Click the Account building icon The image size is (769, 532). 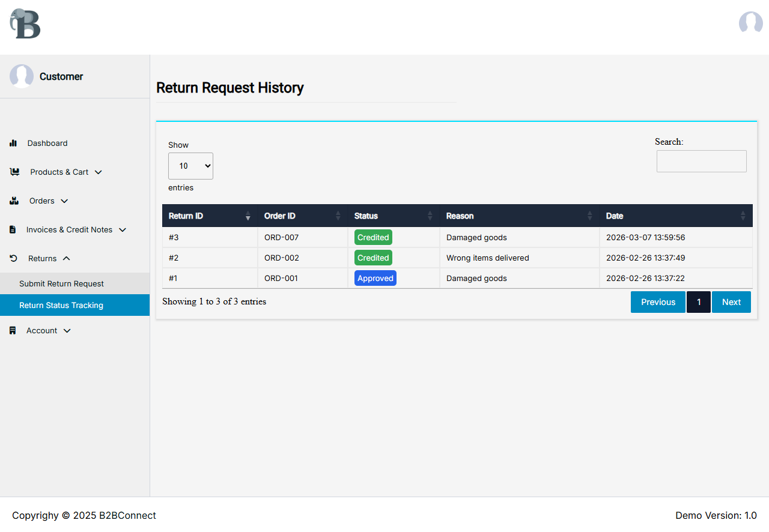(x=13, y=330)
